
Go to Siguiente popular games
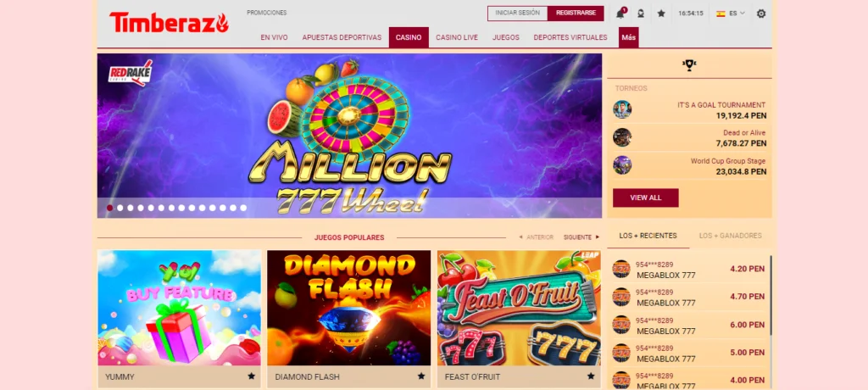pyautogui.click(x=581, y=237)
